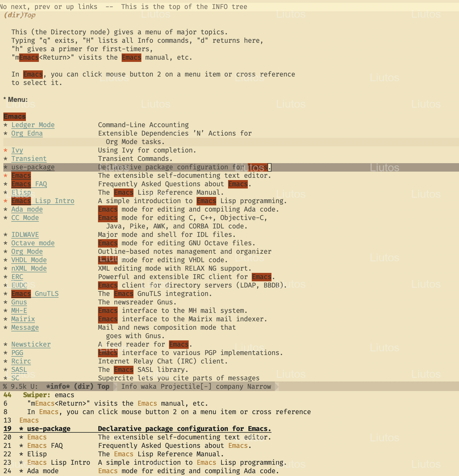Viewport: 459px width, 476px height.
Task: Open the Ledger Mode menu link
Action: click(x=33, y=125)
